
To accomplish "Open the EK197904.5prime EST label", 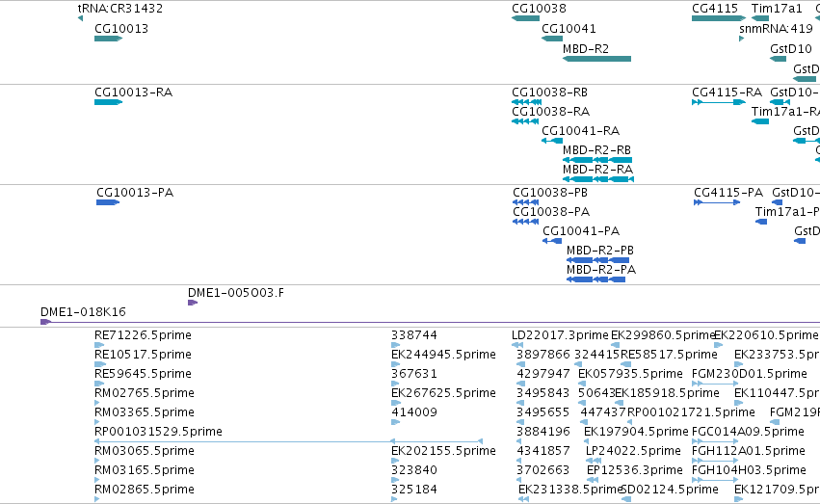I will [x=636, y=433].
